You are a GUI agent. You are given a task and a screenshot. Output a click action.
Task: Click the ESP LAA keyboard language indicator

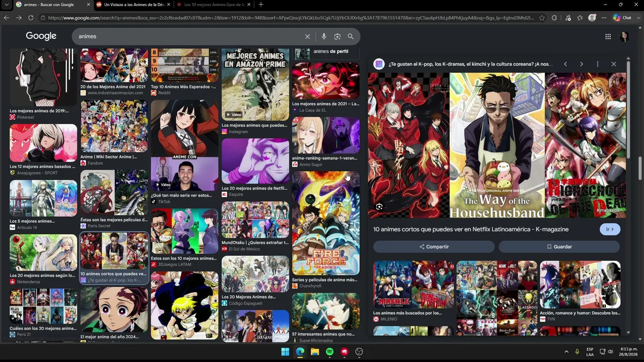pos(590,351)
